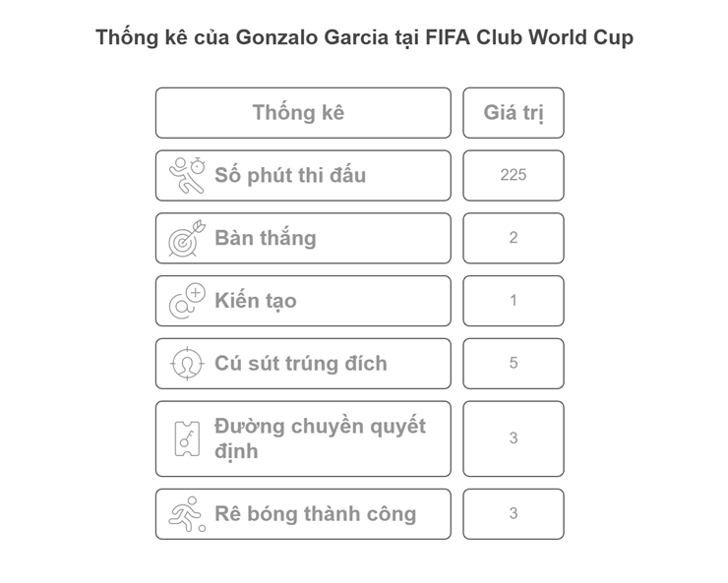Click 'Đường chuyền quyết định' label

click(320, 438)
